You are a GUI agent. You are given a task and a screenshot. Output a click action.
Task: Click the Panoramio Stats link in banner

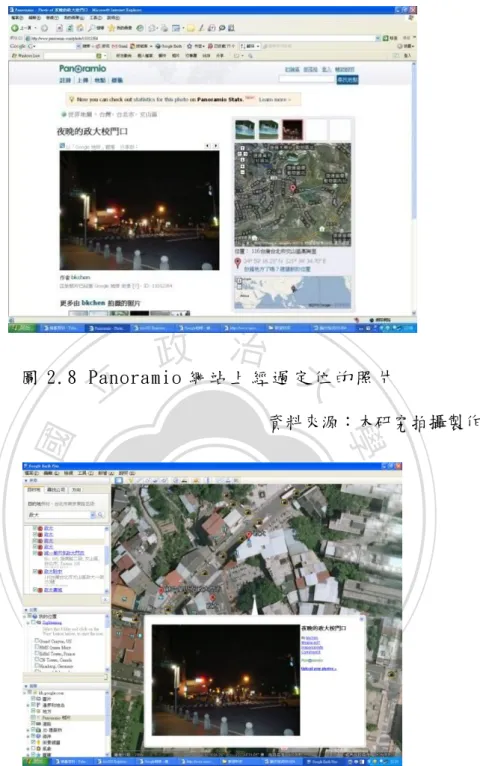click(220, 100)
